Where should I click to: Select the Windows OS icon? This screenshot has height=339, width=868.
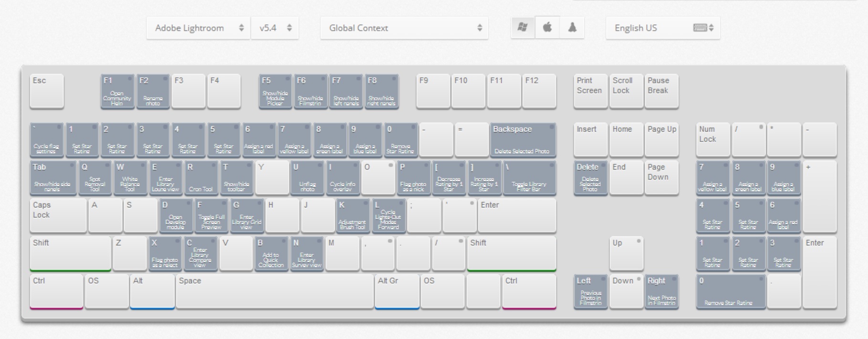tap(523, 28)
